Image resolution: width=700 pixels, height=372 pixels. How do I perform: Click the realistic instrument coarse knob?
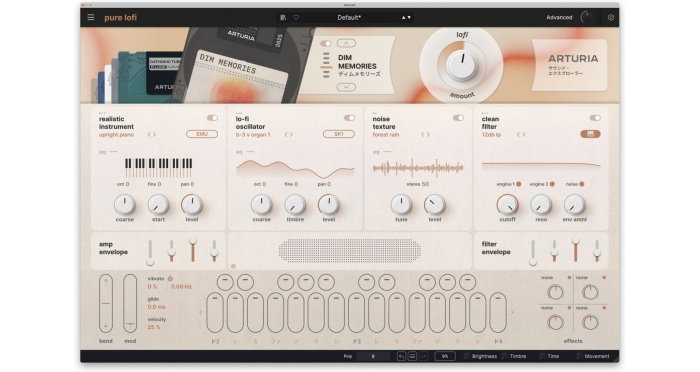point(125,205)
